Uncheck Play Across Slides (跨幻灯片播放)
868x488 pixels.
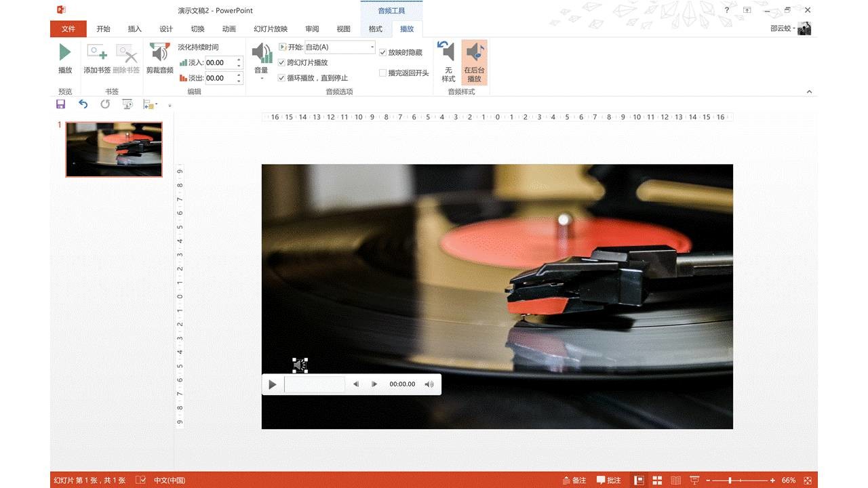pyautogui.click(x=282, y=62)
